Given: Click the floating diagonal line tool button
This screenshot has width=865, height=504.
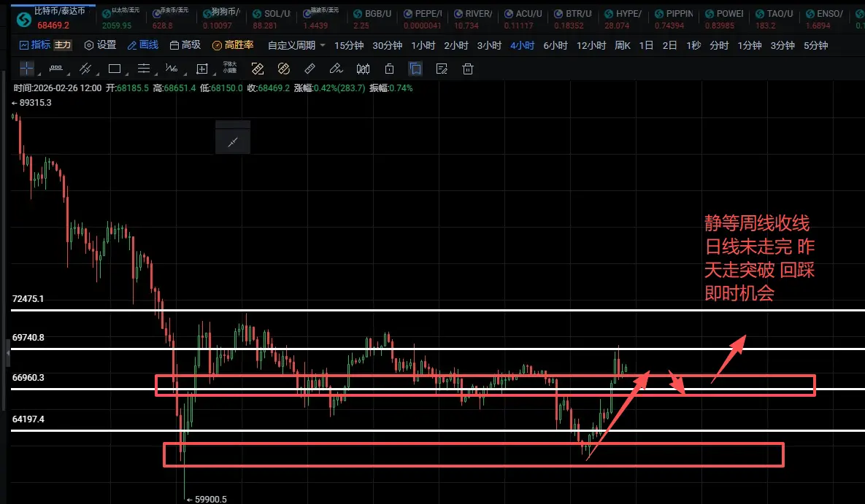Looking at the screenshot, I should (233, 142).
